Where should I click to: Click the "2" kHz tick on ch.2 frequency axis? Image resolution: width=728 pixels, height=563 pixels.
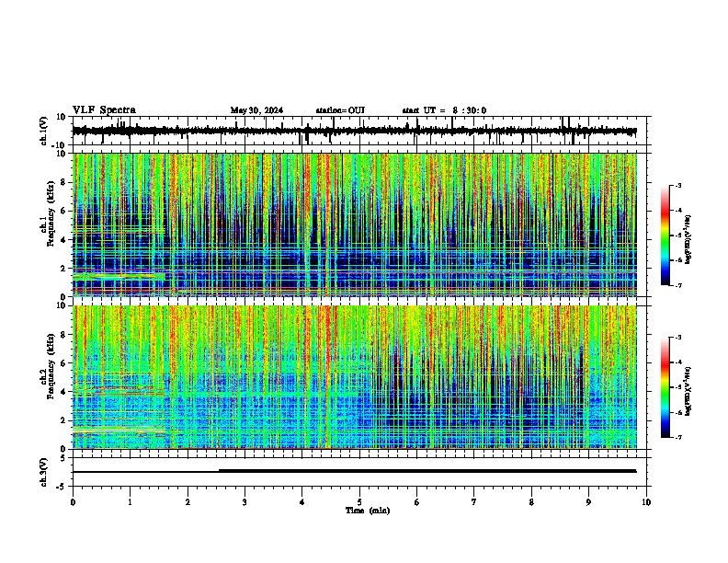pos(64,420)
